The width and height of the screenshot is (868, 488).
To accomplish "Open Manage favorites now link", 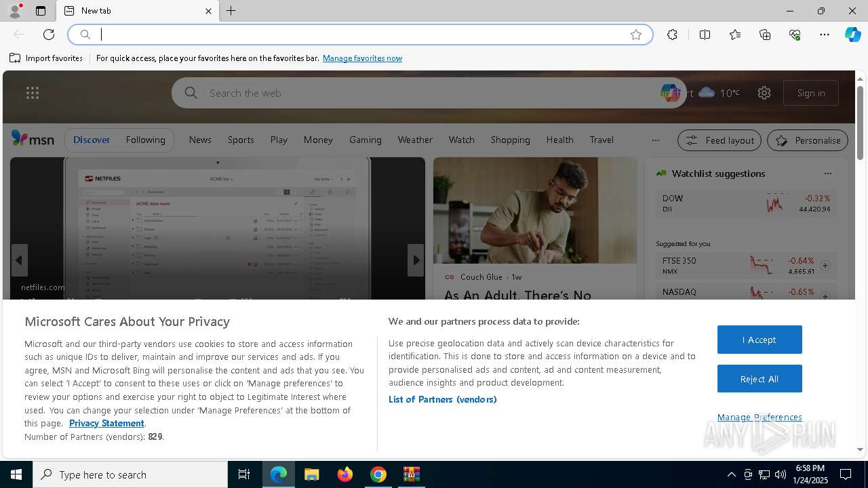I will tap(362, 58).
